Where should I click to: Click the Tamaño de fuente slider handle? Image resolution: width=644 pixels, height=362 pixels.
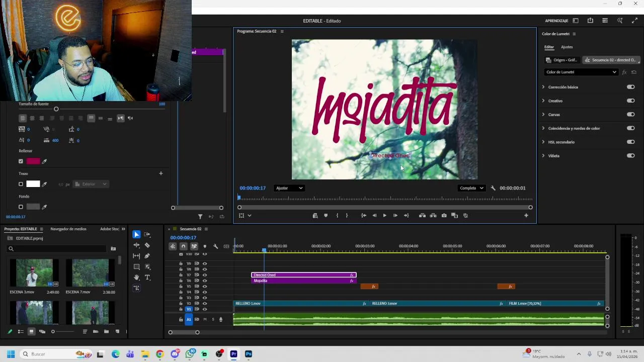(56, 109)
